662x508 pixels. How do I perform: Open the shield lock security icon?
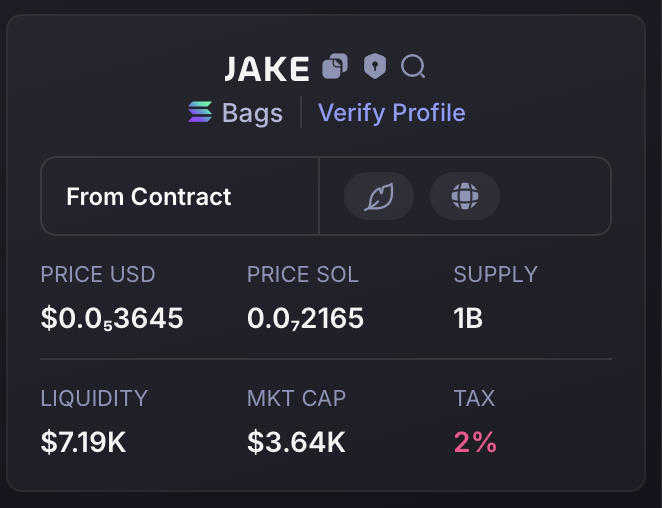(375, 66)
